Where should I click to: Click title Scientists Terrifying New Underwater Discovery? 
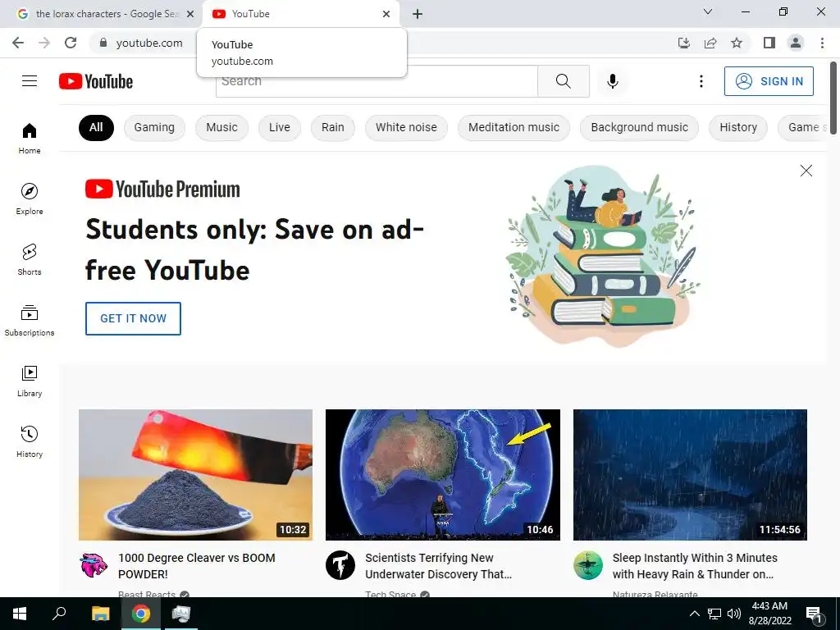point(438,566)
